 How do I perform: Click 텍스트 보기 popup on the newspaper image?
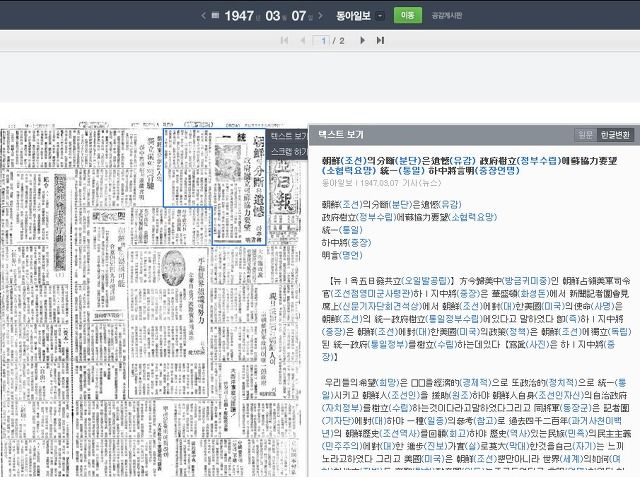[x=288, y=136]
